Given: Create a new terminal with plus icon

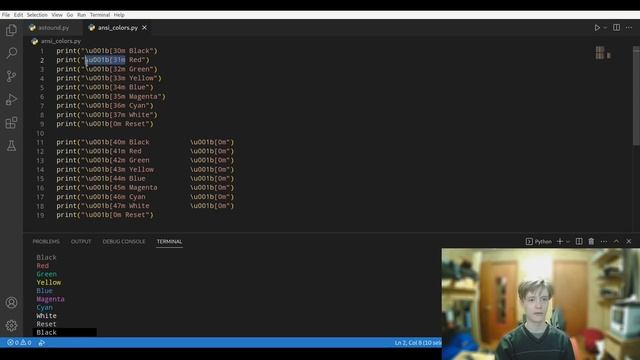Looking at the screenshot, I should pos(560,242).
